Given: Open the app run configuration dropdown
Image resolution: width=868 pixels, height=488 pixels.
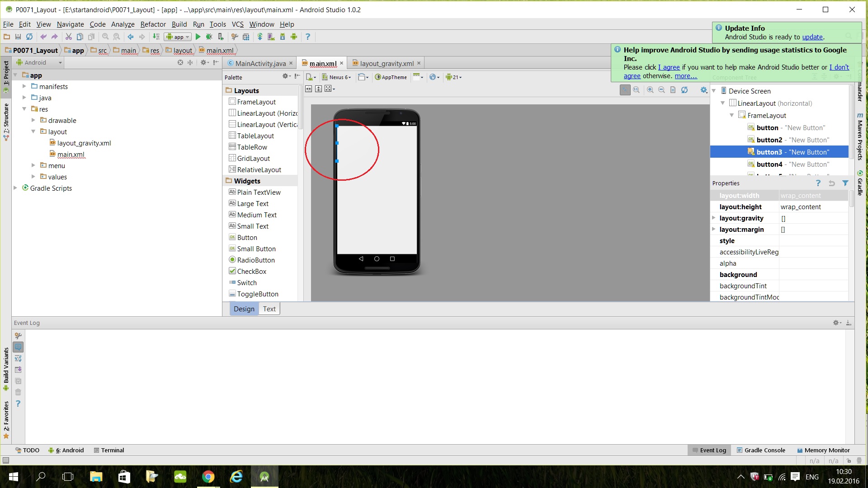Looking at the screenshot, I should click(178, 37).
